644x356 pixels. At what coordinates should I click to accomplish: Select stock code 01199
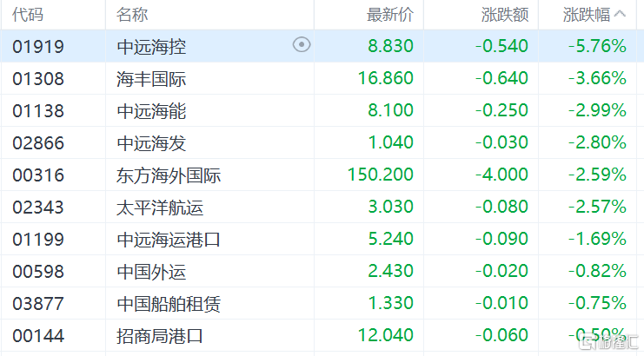pyautogui.click(x=38, y=239)
